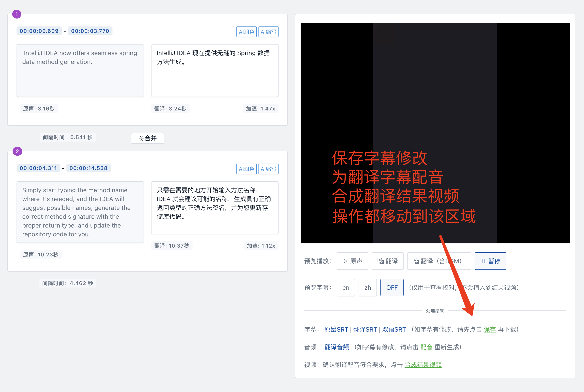The width and height of the screenshot is (584, 392).
Task: Play the original audio with 原声
Action: pos(352,261)
